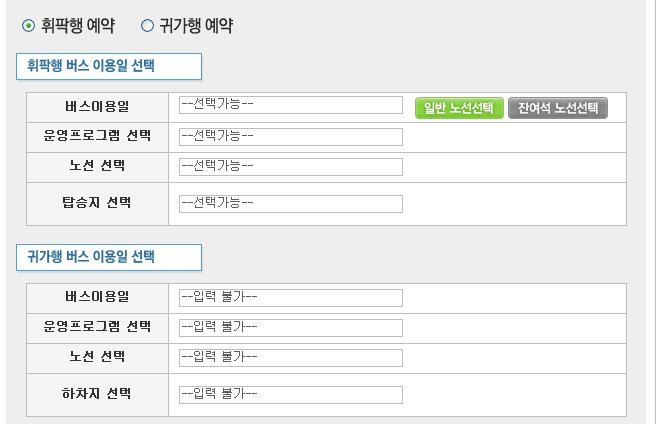Viewport: 657px width, 424px height.
Task: Select the 귀가행 예약 radio button
Action: pyautogui.click(x=147, y=26)
